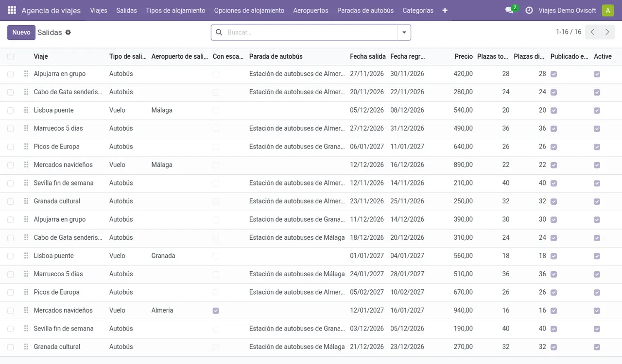Open Tipos de alojamiento menu
Screen dimensions: 622x364
[175, 10]
